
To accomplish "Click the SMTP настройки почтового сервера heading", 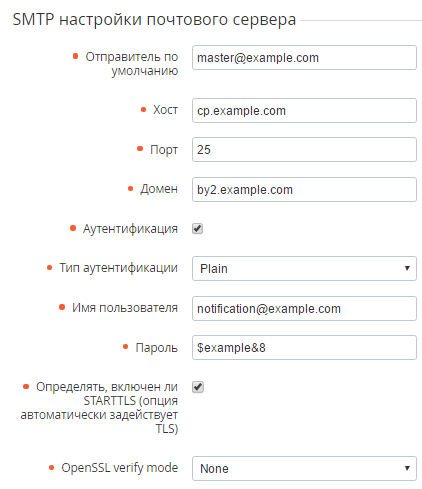I will [x=154, y=19].
